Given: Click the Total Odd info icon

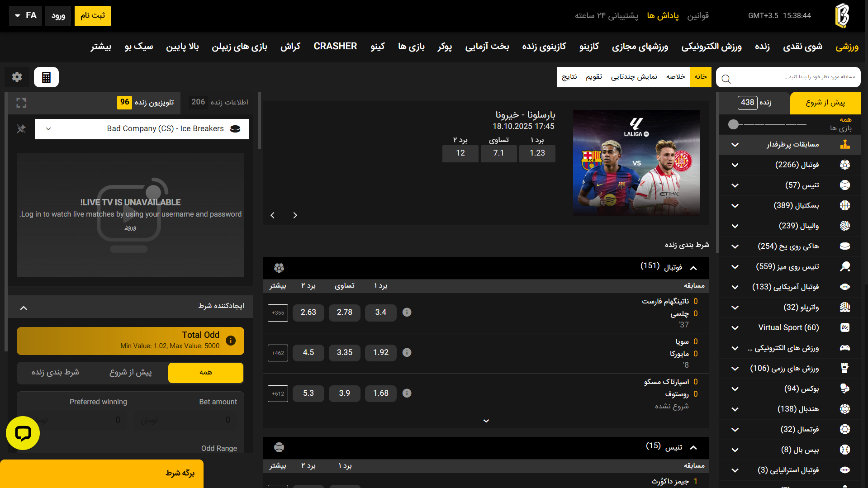Looking at the screenshot, I should (x=231, y=341).
